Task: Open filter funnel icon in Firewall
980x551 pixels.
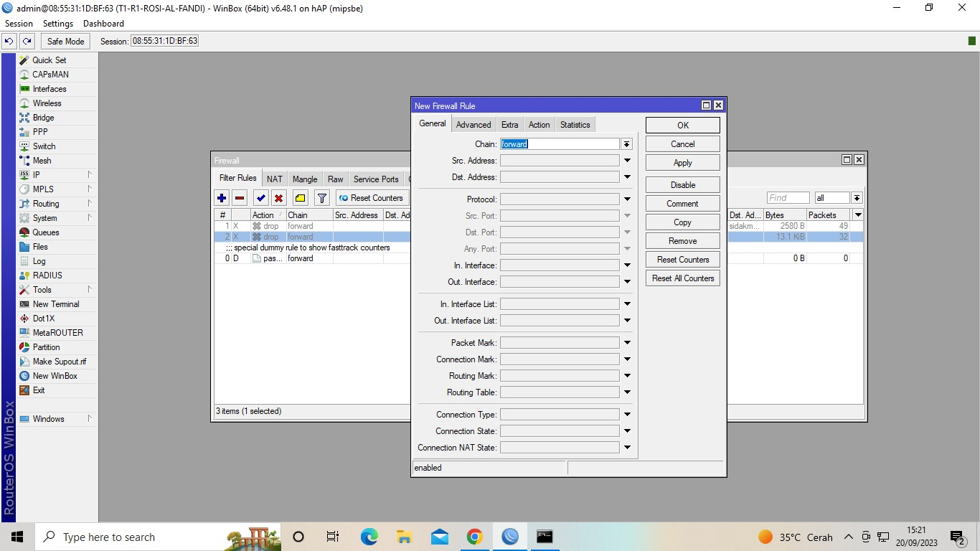Action: 322,198
